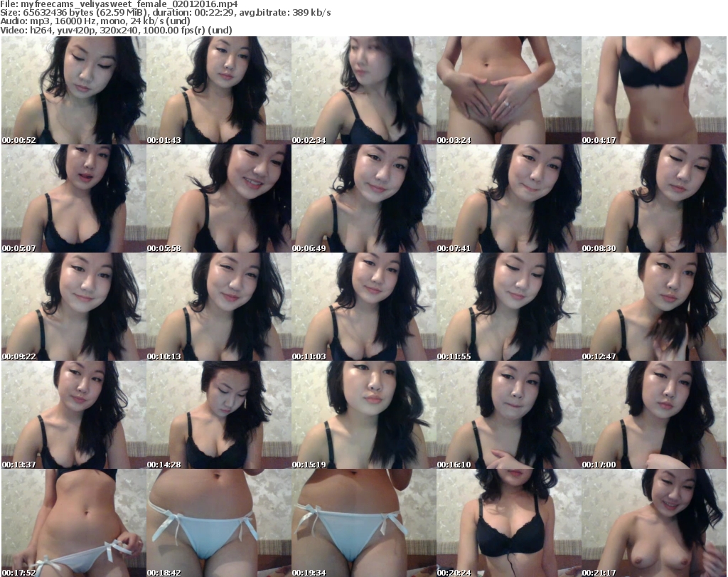Select the frame at 00:10:13
Screen dimensions: 728x577
coord(219,307)
